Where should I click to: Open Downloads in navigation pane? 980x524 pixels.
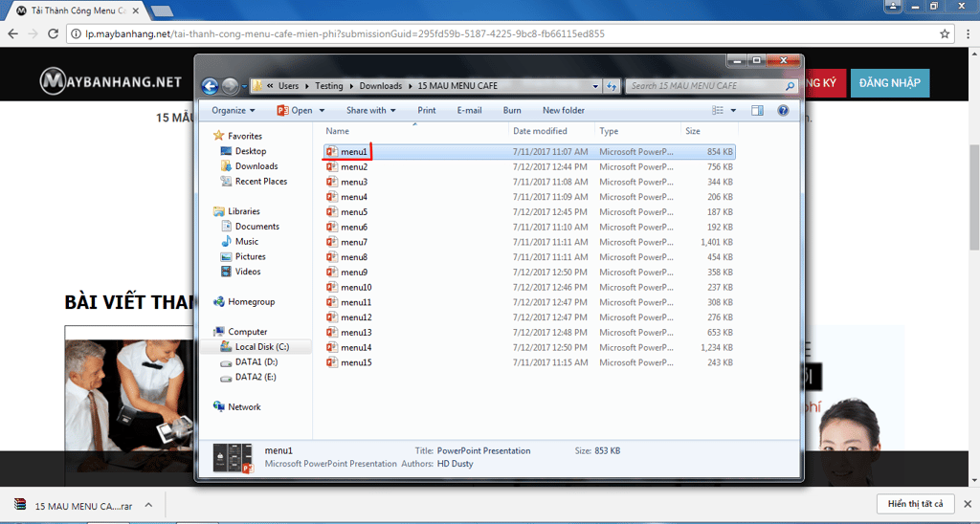256,166
